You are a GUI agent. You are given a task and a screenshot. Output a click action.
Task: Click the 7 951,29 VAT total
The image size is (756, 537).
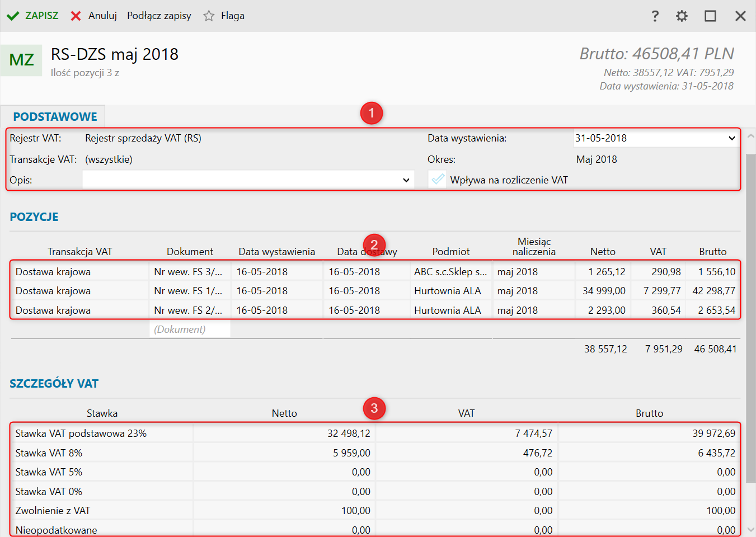point(664,349)
